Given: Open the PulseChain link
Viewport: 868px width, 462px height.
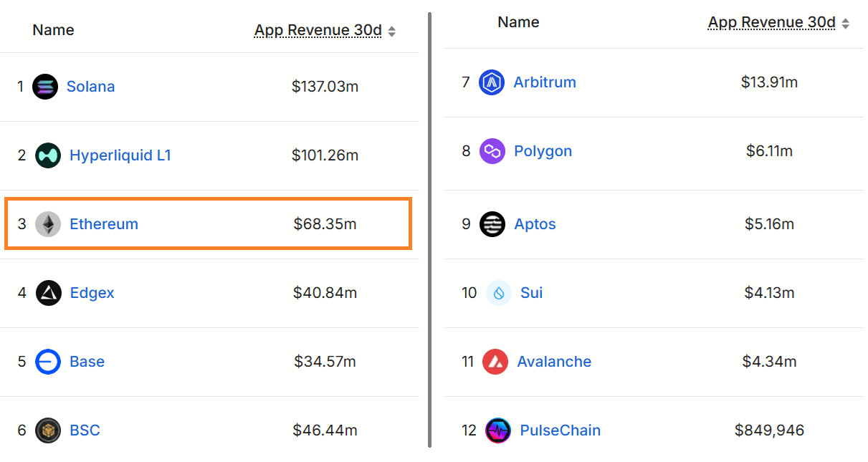Looking at the screenshot, I should [x=561, y=430].
